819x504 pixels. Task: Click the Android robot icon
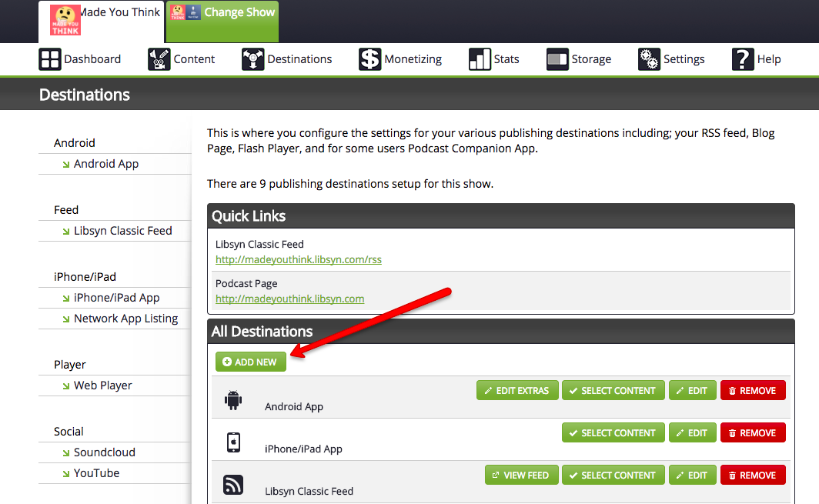click(x=233, y=400)
